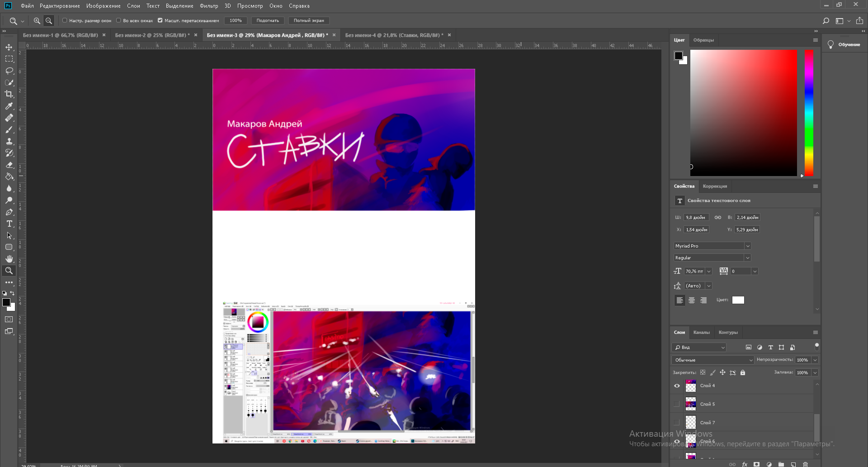Select the Brush tool
The width and height of the screenshot is (868, 467).
pos(9,130)
